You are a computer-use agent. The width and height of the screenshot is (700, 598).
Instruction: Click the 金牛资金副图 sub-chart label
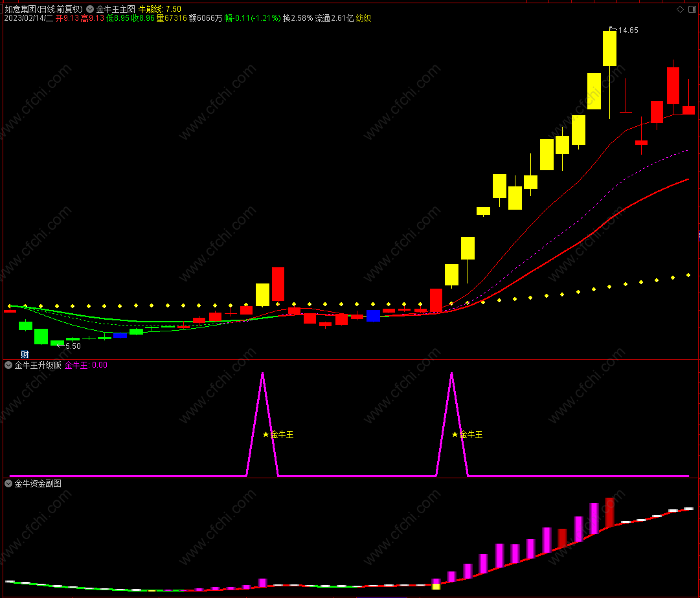[x=38, y=483]
